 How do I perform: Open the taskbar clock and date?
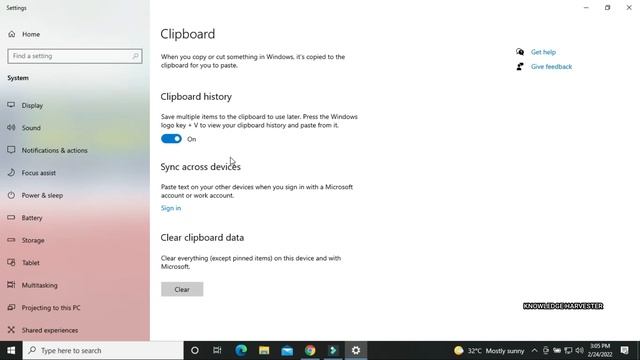click(600, 351)
